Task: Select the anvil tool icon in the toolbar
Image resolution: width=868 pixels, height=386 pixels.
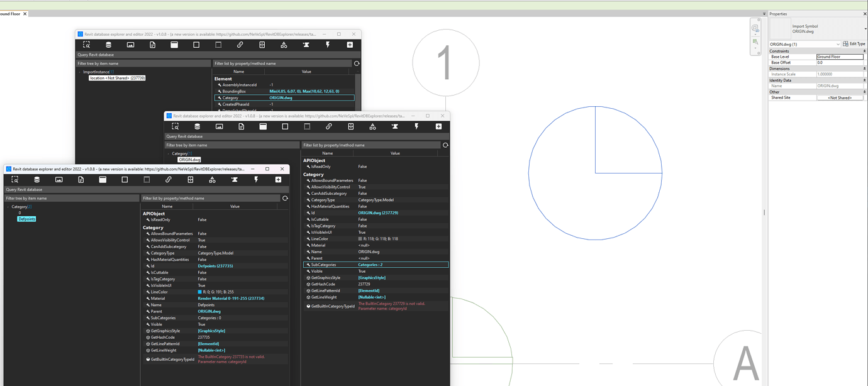Action: click(234, 179)
